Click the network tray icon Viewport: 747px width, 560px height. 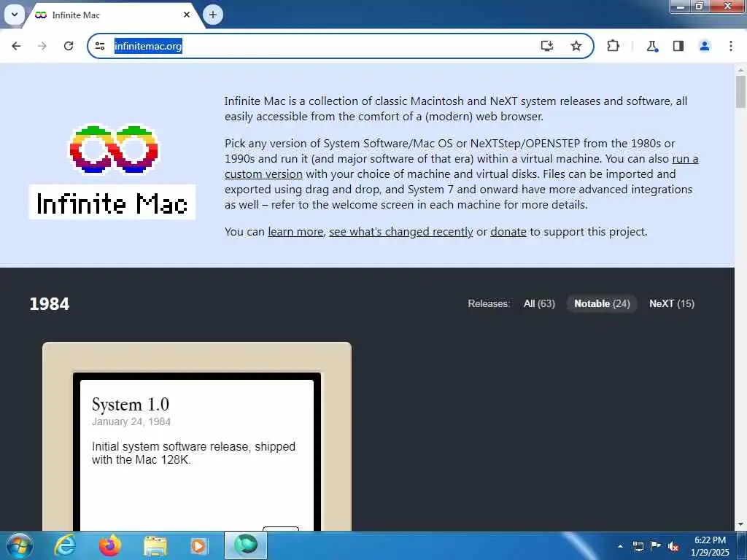click(x=638, y=546)
